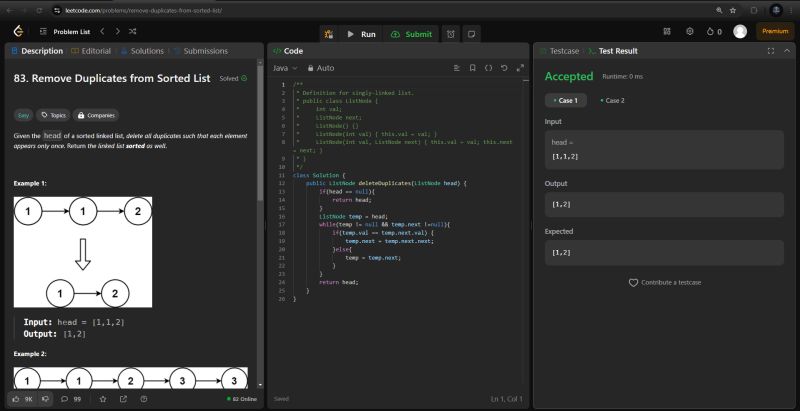Open the Problem List panel
This screenshot has height=411, width=800.
(x=65, y=32)
